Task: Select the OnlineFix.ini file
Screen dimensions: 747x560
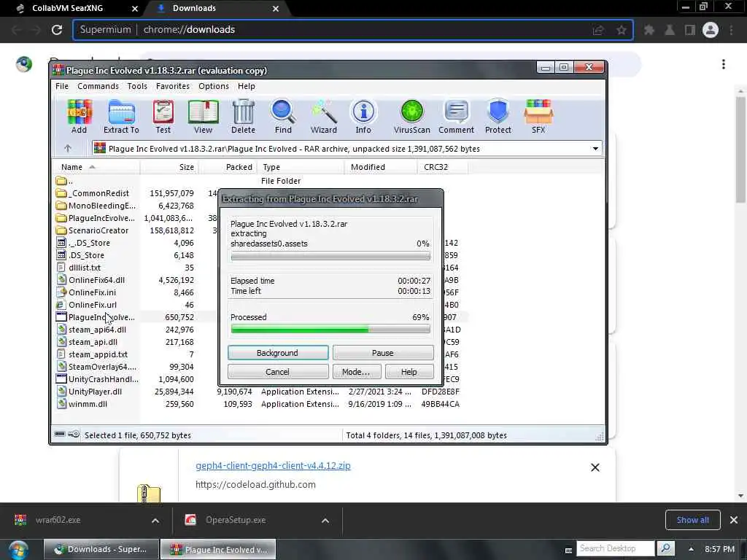Action: (x=92, y=292)
